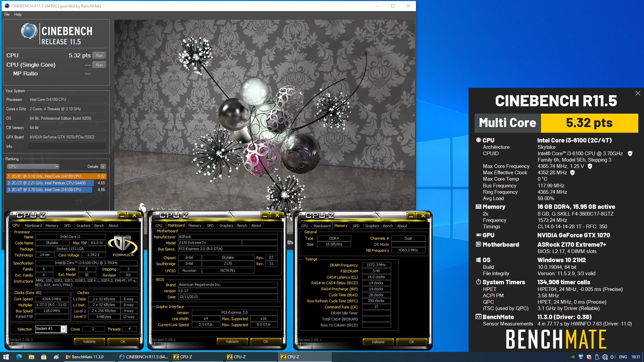
Task: Launch Microsoft Edge from taskbar
Action: (x=19, y=357)
